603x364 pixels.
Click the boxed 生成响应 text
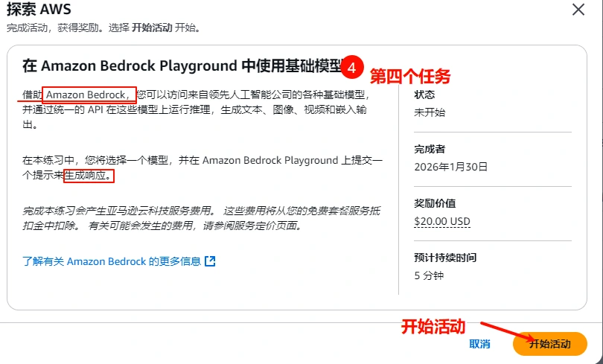89,177
